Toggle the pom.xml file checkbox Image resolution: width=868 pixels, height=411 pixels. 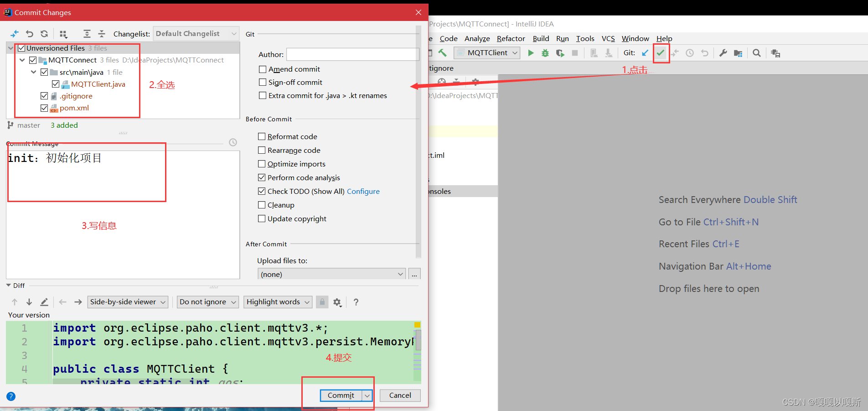(x=44, y=108)
